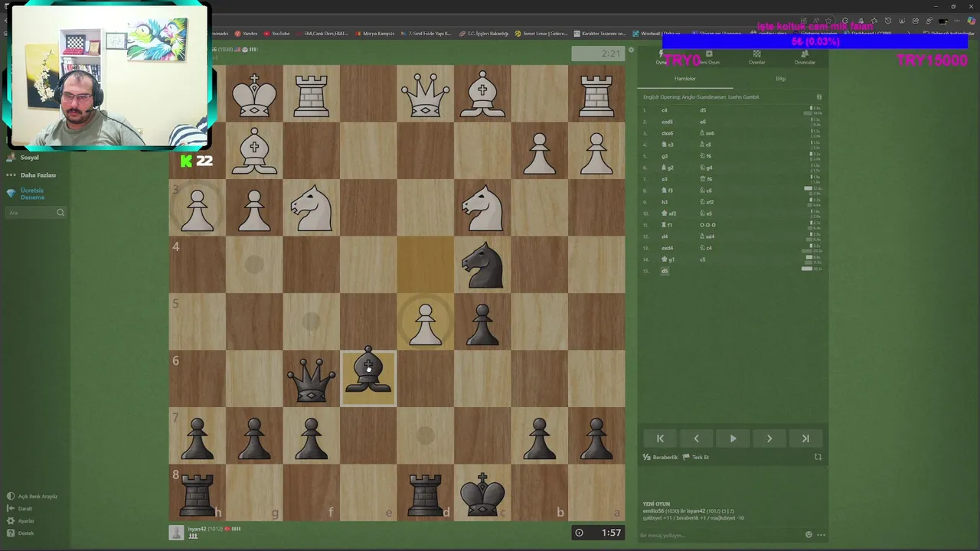The height and width of the screenshot is (551, 980).
Task: Open the Oyunlar tab
Action: (756, 58)
